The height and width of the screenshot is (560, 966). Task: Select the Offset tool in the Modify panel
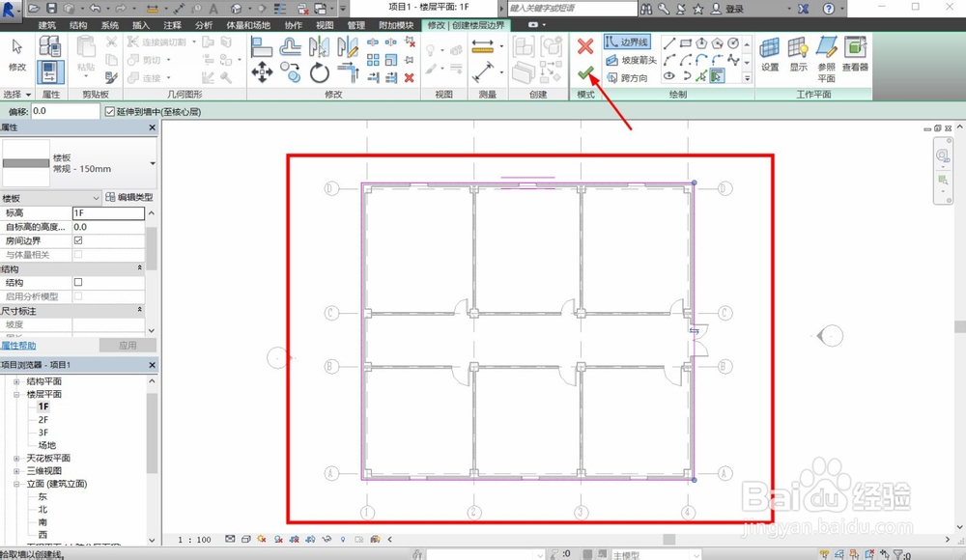pyautogui.click(x=290, y=46)
